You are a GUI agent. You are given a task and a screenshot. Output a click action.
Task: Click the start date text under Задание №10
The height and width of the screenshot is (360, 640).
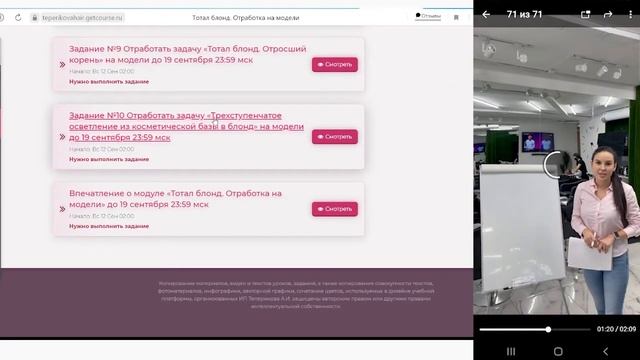point(101,149)
